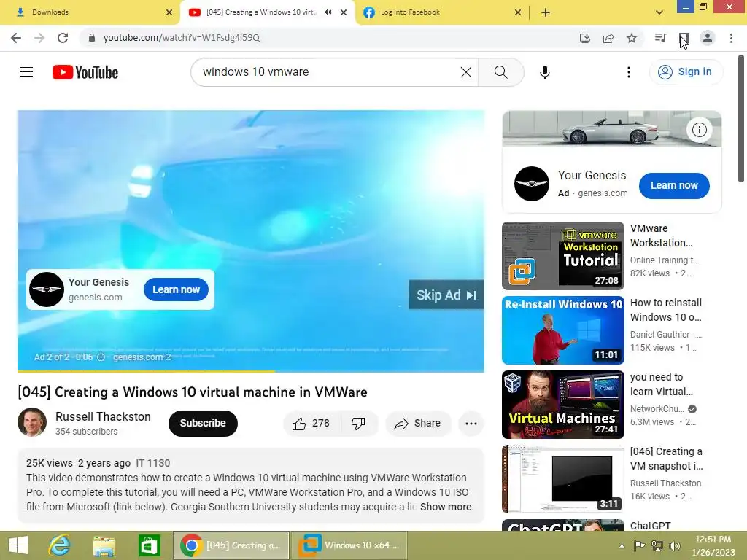Close the Log into Facebook tab
Image resolution: width=747 pixels, height=560 pixels.
[518, 12]
